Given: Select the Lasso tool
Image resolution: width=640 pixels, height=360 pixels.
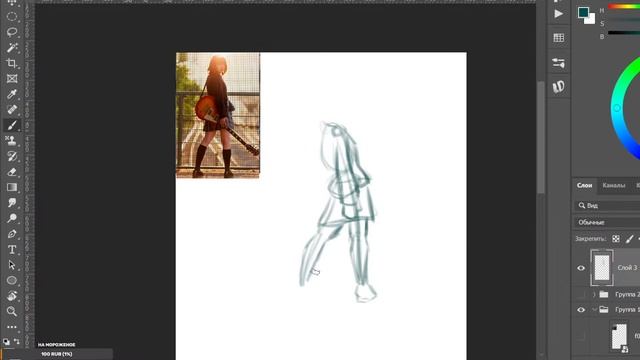Looking at the screenshot, I should pyautogui.click(x=12, y=32).
